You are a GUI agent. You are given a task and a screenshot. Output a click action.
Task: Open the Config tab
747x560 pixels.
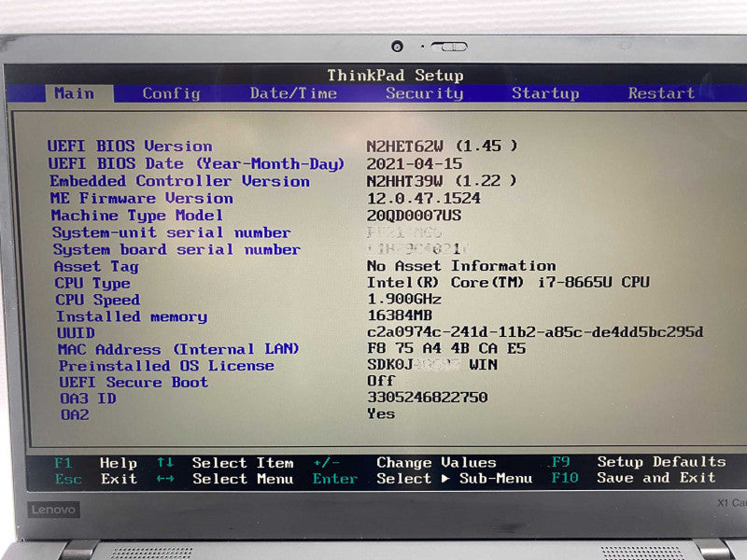click(x=172, y=93)
